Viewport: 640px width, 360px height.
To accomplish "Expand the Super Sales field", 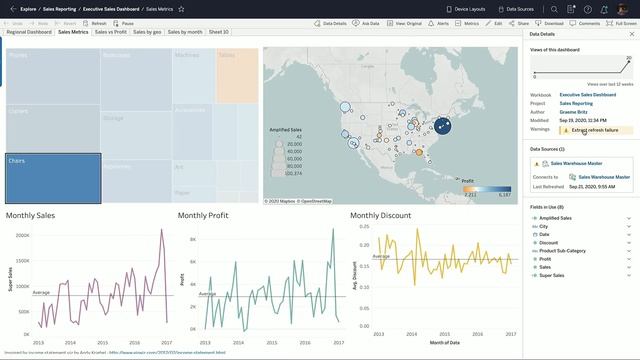I will 629,276.
